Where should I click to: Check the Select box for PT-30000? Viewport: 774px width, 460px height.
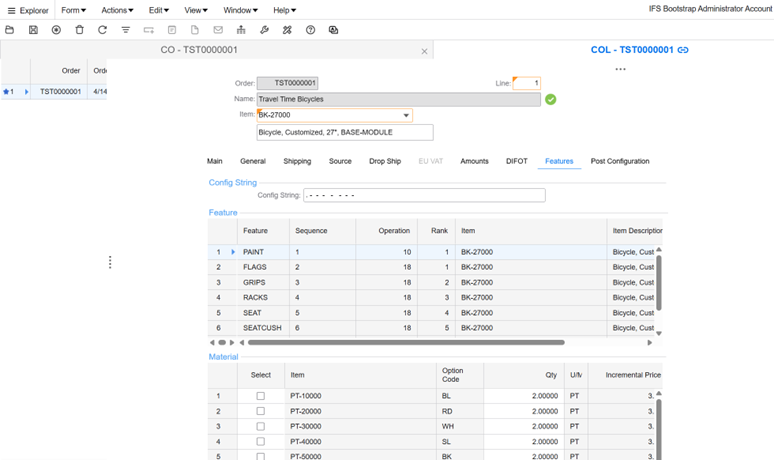pos(261,426)
